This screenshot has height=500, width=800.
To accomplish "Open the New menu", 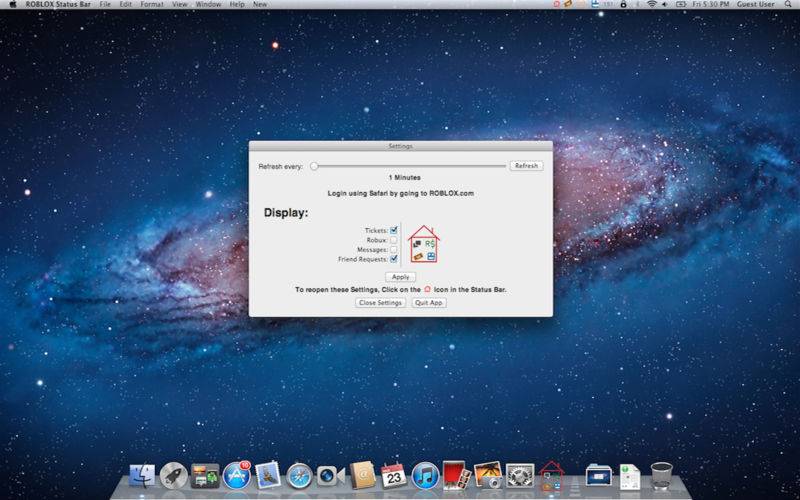I will point(260,4).
